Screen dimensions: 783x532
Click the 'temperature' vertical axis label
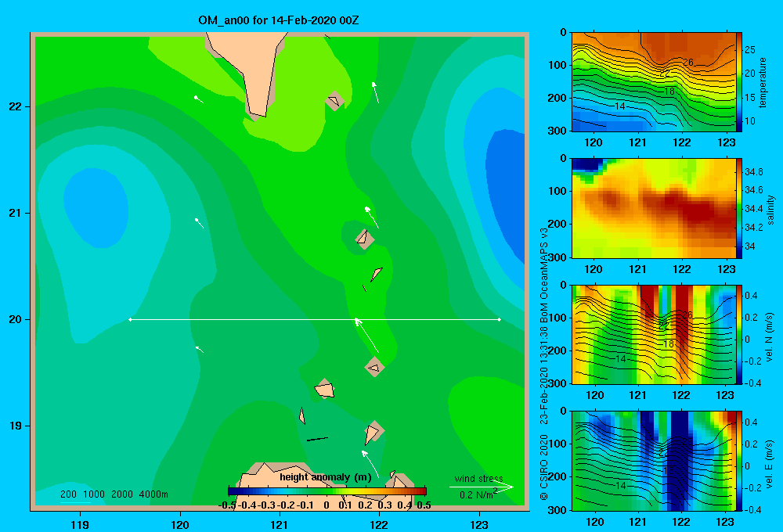(763, 82)
